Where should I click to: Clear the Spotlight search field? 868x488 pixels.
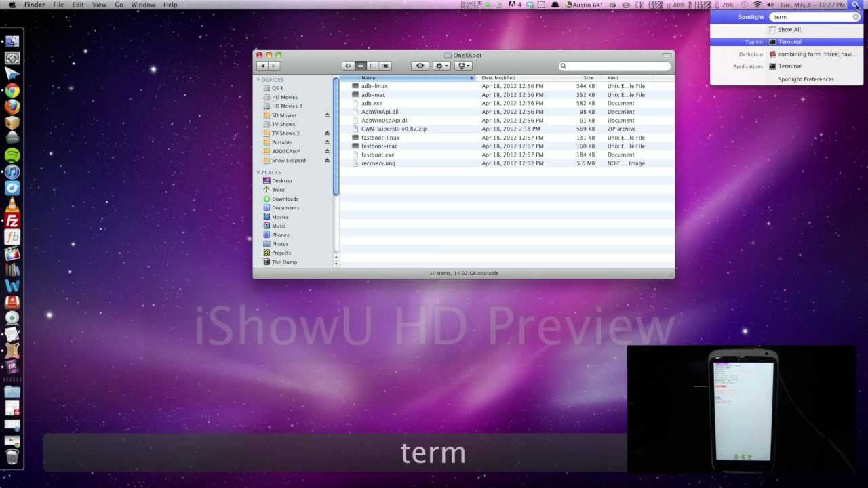point(856,17)
